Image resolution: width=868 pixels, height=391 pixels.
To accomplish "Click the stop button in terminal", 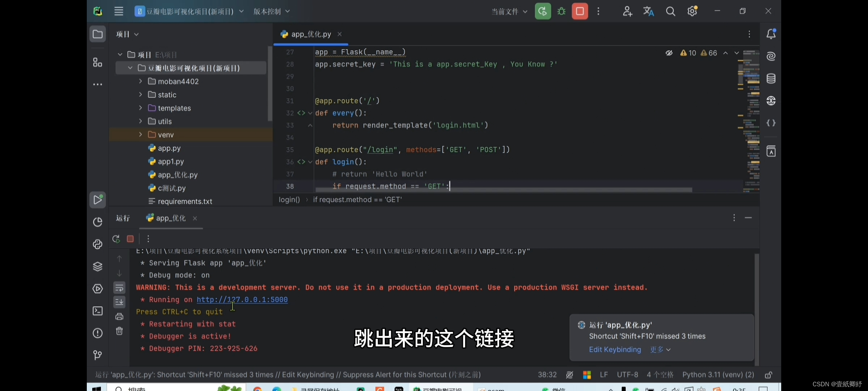I will pos(129,239).
